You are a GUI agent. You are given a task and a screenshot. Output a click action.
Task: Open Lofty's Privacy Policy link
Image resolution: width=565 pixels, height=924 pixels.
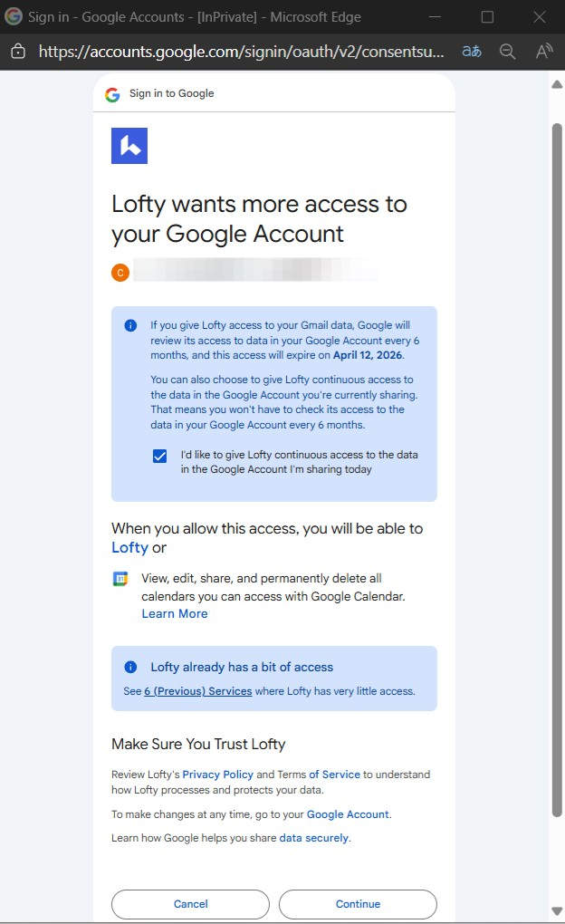coord(218,775)
